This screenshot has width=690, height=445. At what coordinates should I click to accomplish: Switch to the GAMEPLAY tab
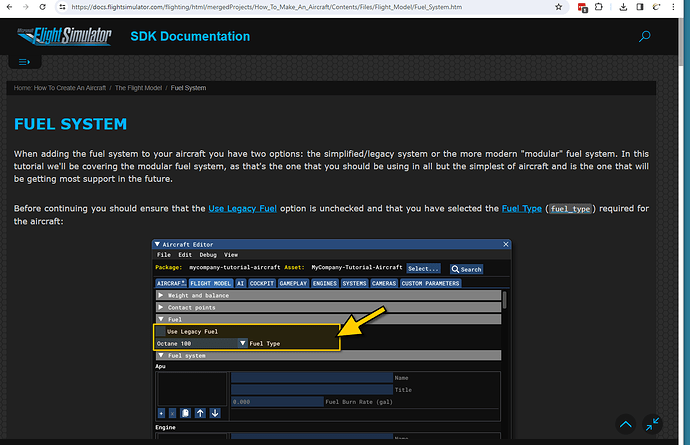coord(293,283)
